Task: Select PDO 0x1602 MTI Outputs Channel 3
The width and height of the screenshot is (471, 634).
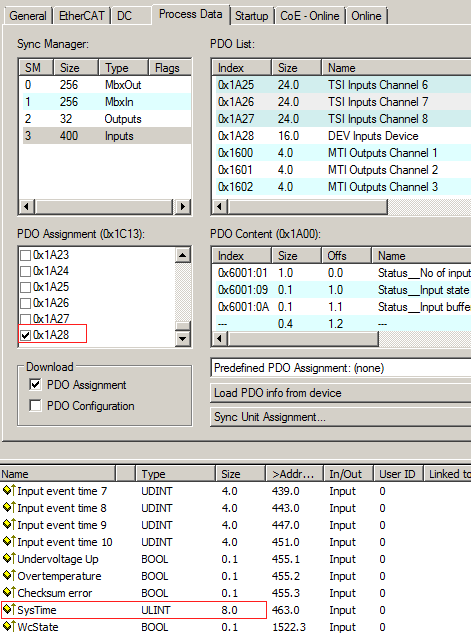Action: point(342,187)
